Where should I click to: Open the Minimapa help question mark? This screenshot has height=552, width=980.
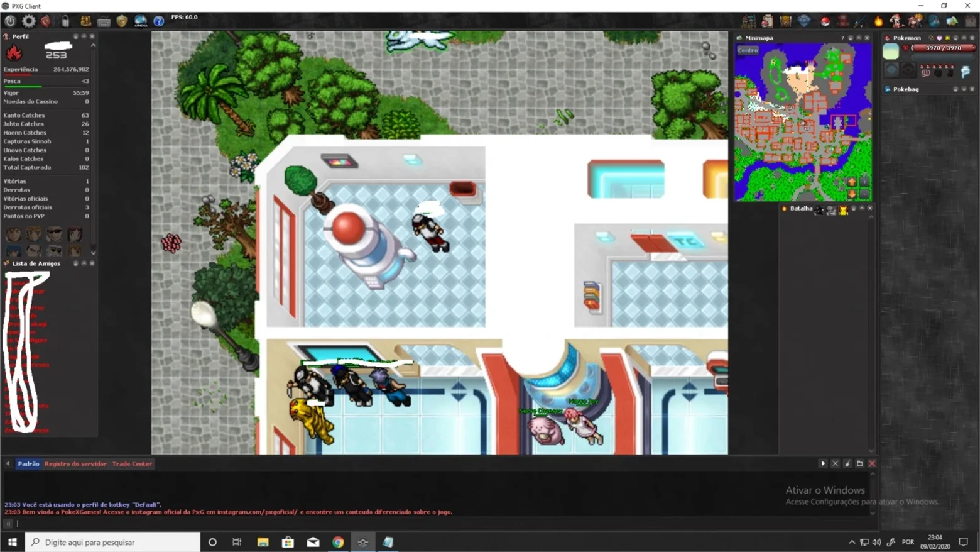[842, 38]
